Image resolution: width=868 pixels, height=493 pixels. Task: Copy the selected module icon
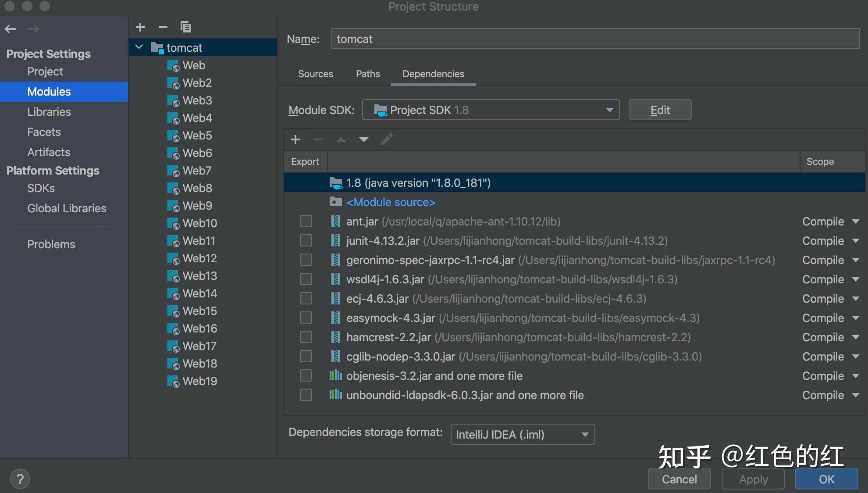click(186, 27)
